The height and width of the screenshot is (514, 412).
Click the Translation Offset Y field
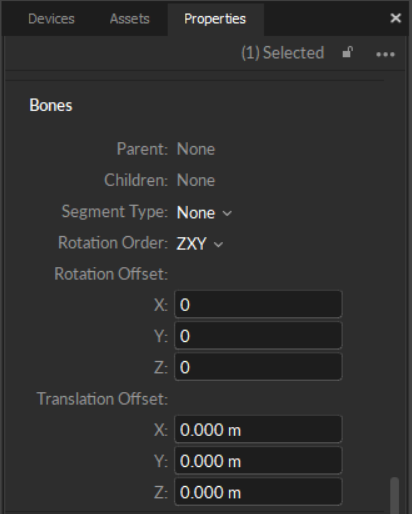[258, 461]
